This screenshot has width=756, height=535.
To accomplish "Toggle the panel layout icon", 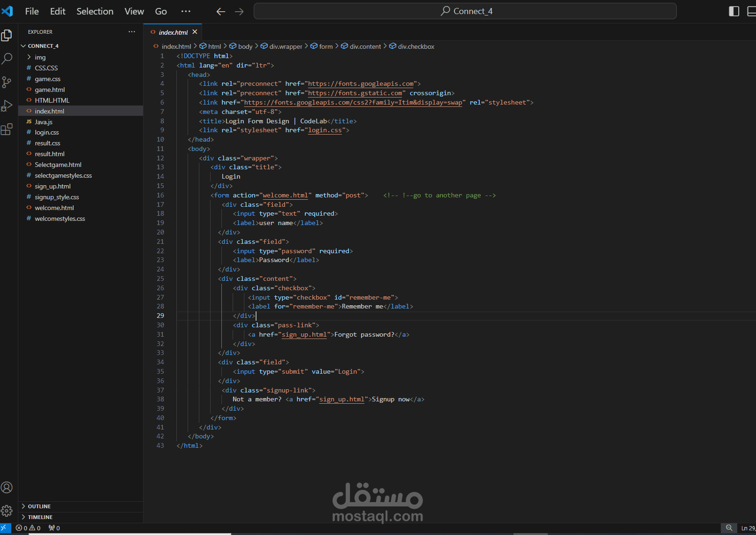I will click(751, 11).
